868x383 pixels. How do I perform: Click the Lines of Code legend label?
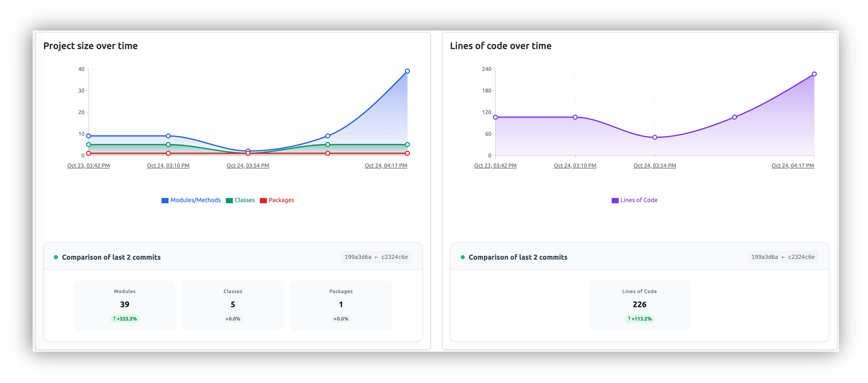[x=639, y=200]
